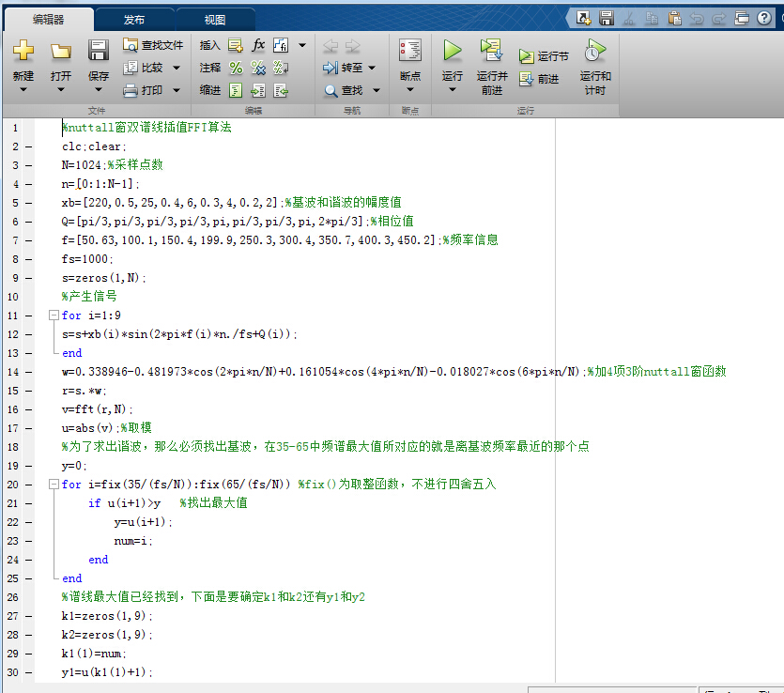
Task: Click the Breakpoints (断点) icon
Action: [x=410, y=51]
